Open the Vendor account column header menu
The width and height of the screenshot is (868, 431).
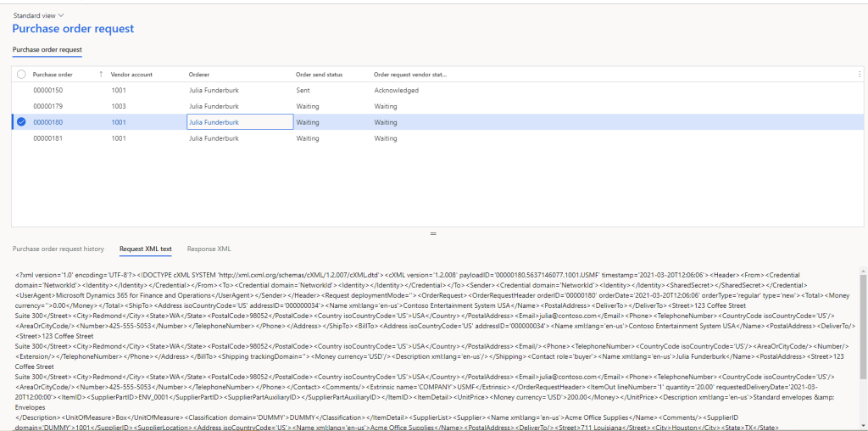(x=131, y=75)
